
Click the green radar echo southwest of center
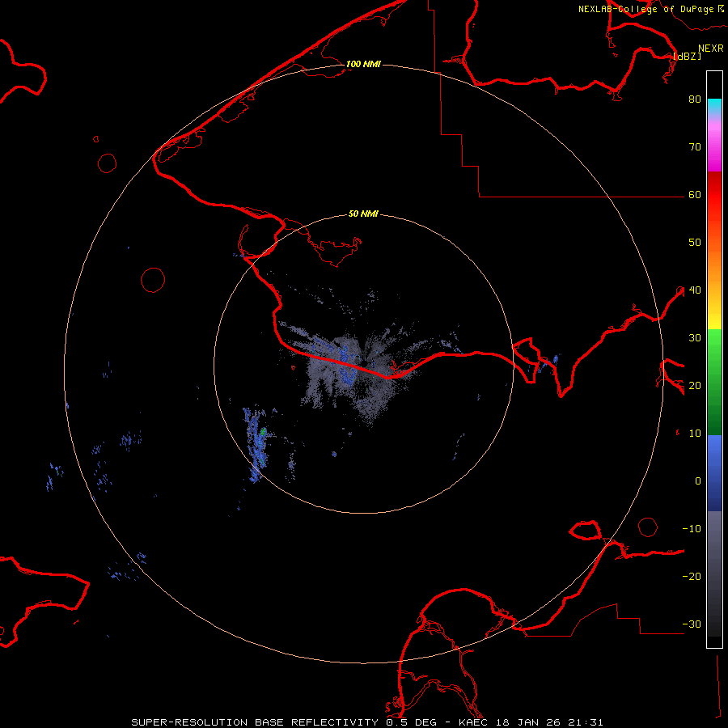[263, 432]
